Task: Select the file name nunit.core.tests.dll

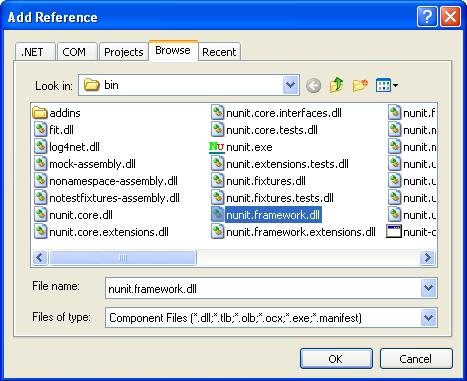Action: 272,130
